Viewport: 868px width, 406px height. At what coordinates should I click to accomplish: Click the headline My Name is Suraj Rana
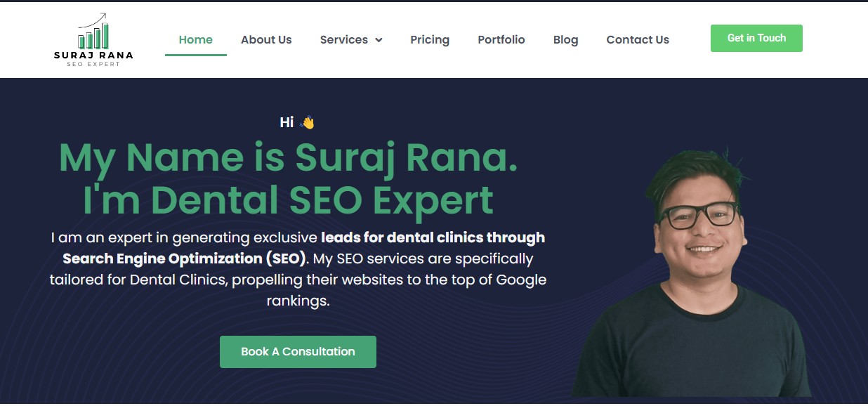tap(288, 158)
